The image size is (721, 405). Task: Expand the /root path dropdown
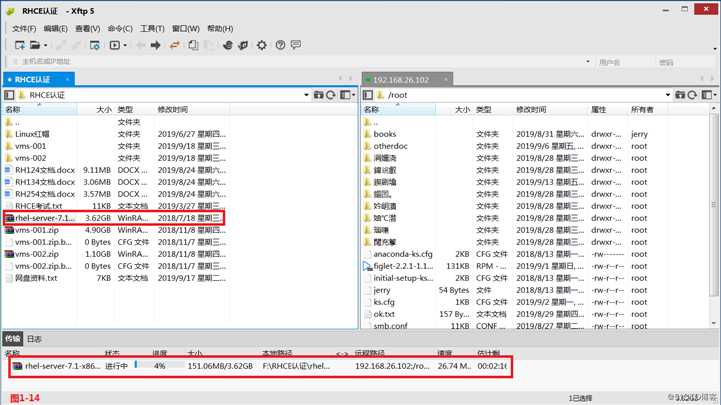click(668, 95)
